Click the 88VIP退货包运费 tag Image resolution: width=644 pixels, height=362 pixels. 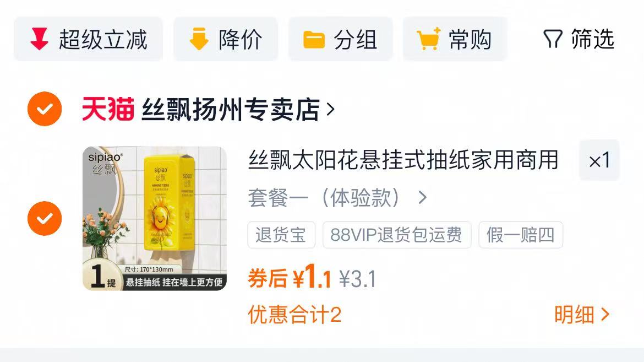pos(397,235)
